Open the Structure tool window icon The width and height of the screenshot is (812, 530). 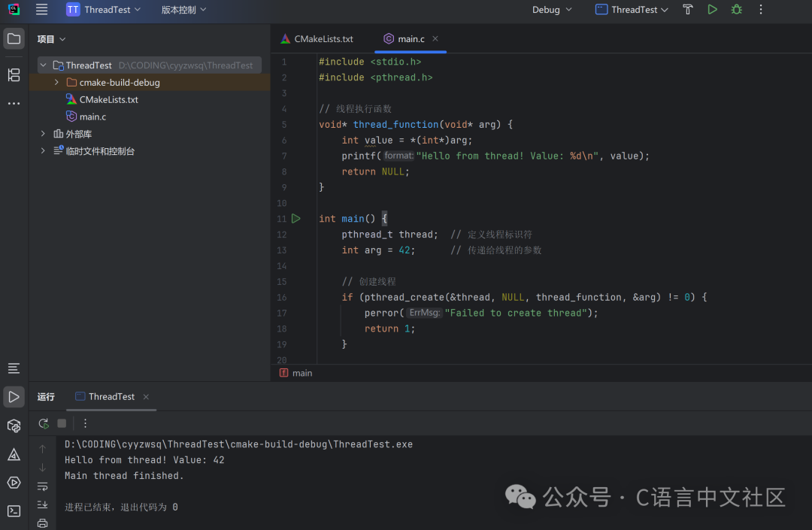[x=14, y=75]
